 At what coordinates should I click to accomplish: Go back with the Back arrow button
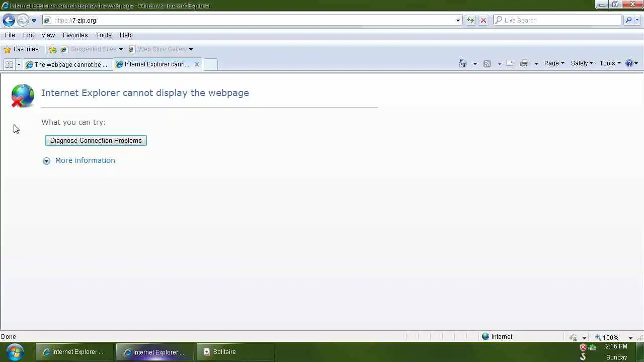9,20
